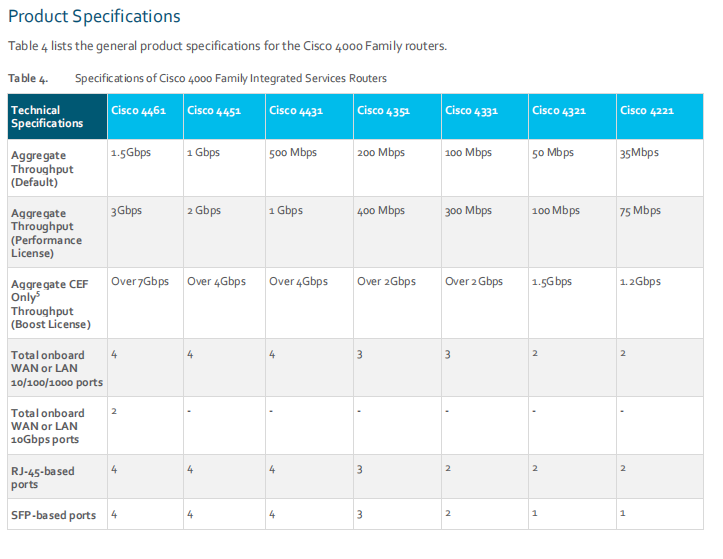
Task: Click the Technical Specifications header cell
Action: point(48,117)
